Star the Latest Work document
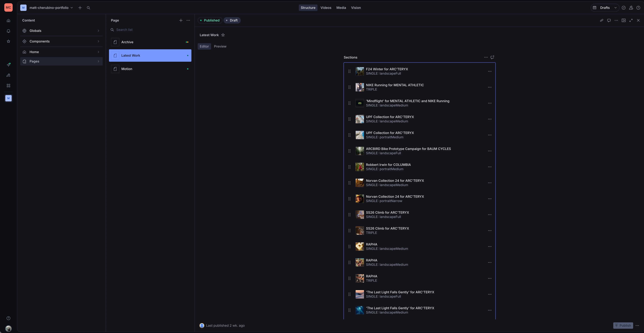The width and height of the screenshot is (644, 333). 223,35
